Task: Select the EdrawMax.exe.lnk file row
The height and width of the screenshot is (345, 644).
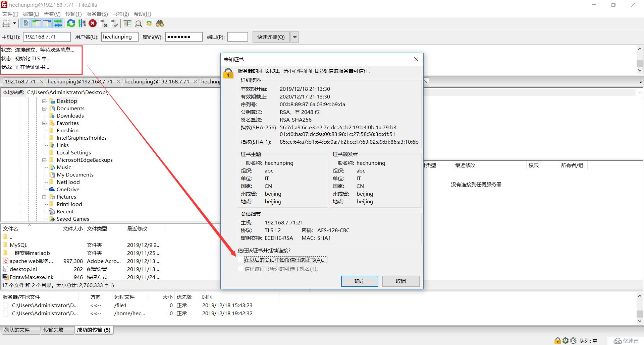Action: pyautogui.click(x=82, y=277)
